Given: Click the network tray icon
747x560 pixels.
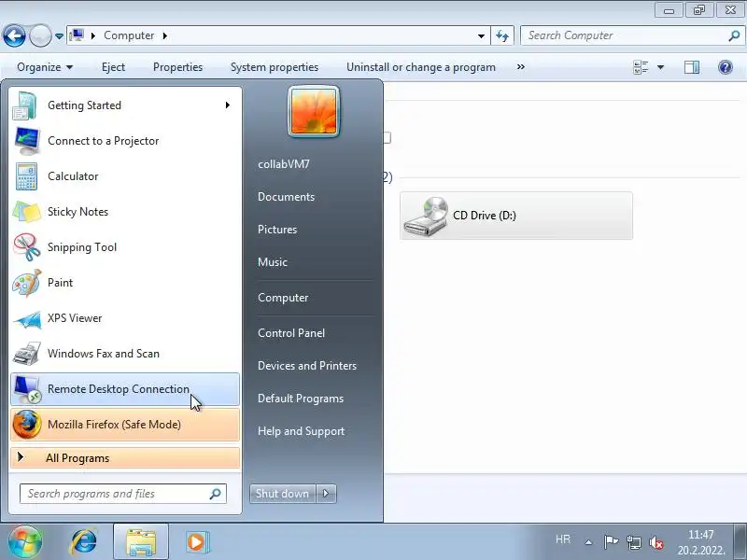Looking at the screenshot, I should (x=634, y=542).
